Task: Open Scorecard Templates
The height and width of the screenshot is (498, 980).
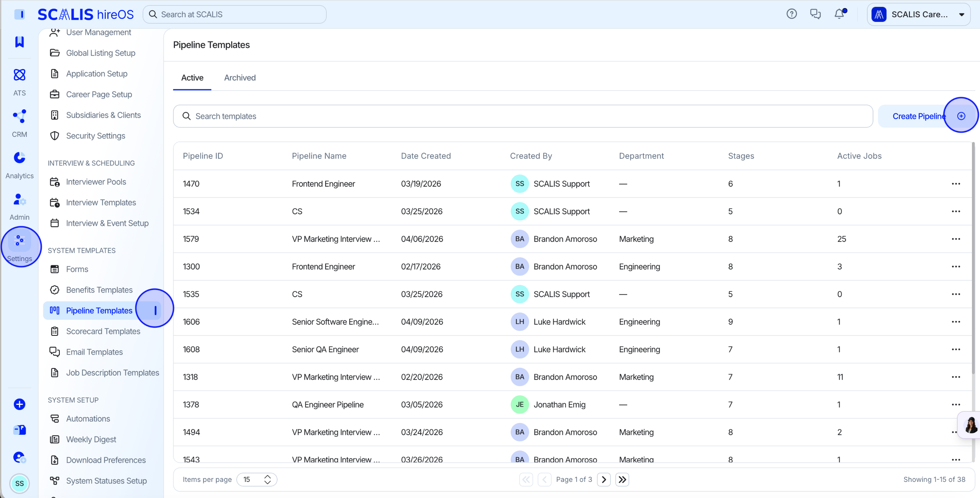Action: tap(103, 331)
